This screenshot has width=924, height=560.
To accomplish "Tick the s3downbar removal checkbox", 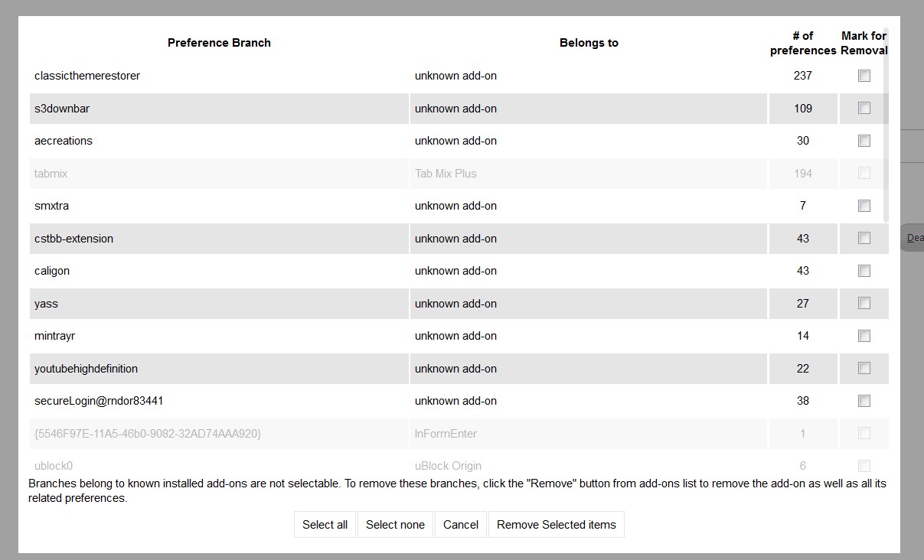I will pos(864,109).
